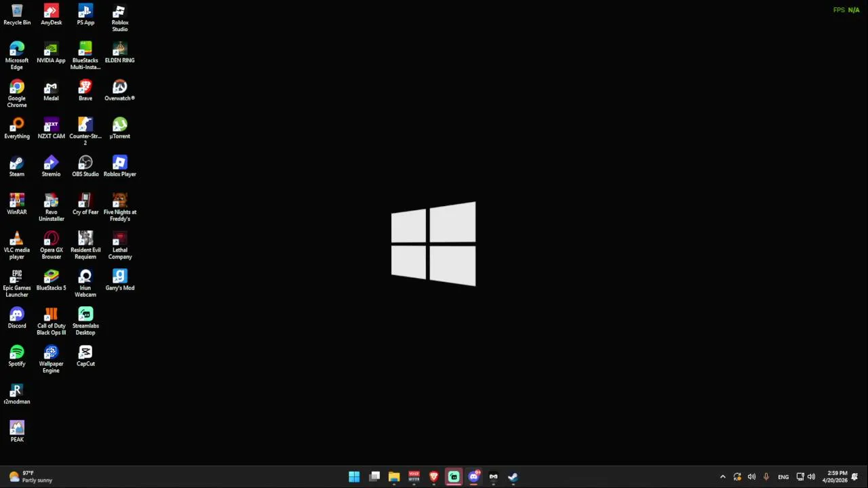Open network and volume quick settings

(806, 477)
